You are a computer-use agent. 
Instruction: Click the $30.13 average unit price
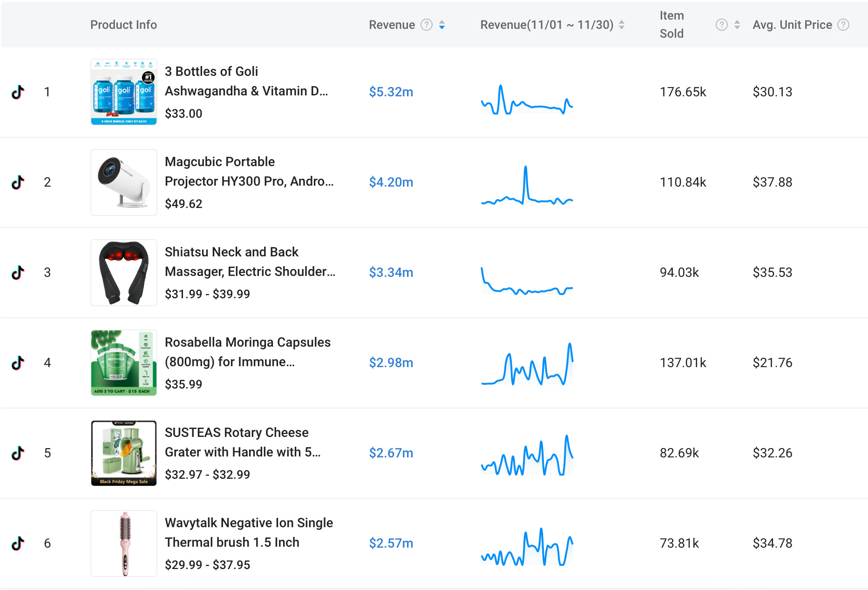click(x=773, y=92)
